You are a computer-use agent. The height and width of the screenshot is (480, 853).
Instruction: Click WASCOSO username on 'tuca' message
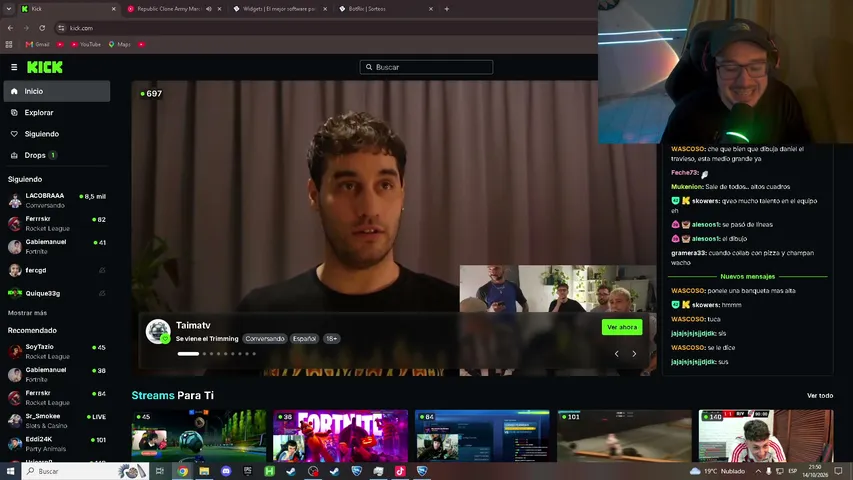(688, 319)
